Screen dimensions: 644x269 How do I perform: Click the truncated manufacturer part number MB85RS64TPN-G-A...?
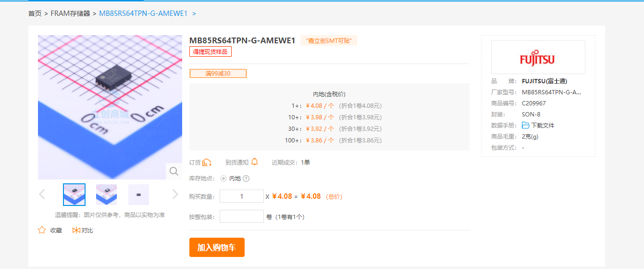pyautogui.click(x=552, y=92)
